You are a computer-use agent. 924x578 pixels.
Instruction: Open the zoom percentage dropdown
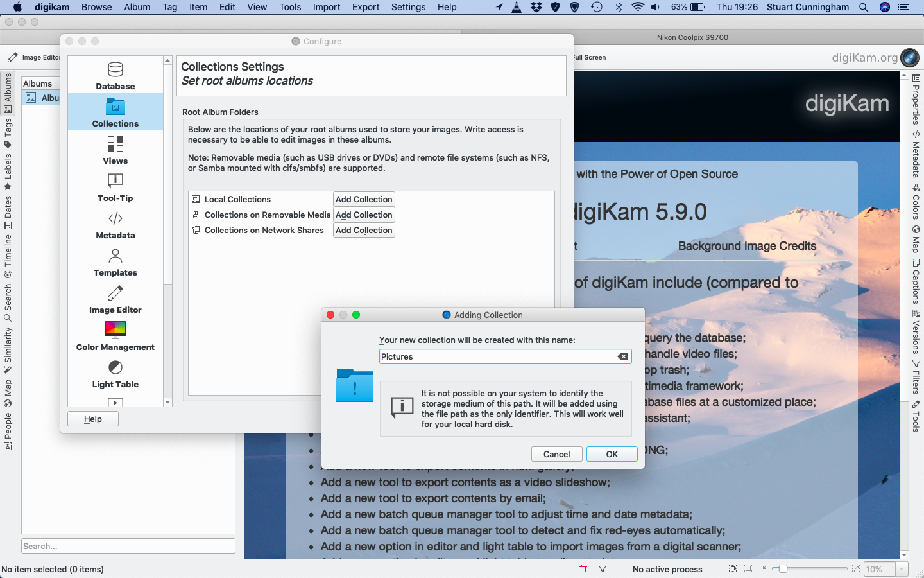coord(902,569)
